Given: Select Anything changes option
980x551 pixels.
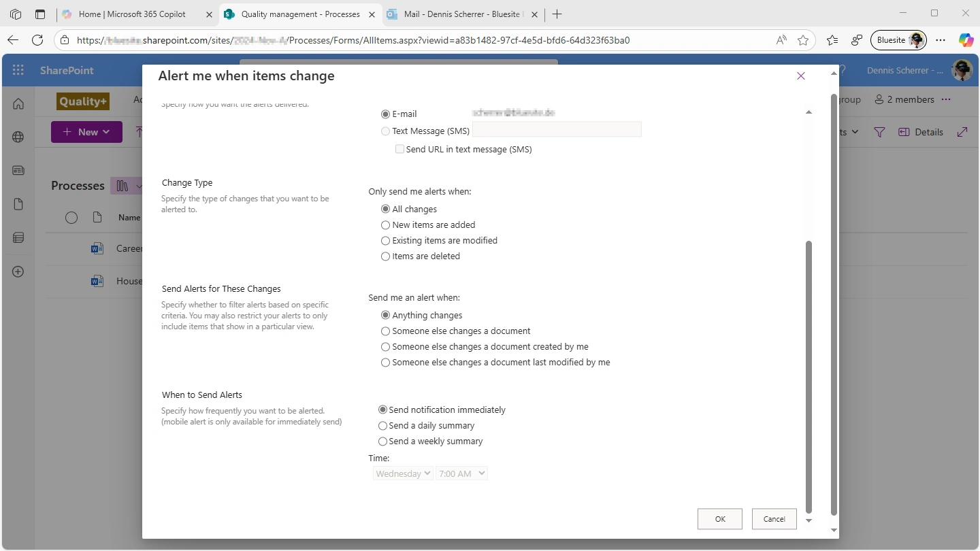Looking at the screenshot, I should tap(386, 316).
